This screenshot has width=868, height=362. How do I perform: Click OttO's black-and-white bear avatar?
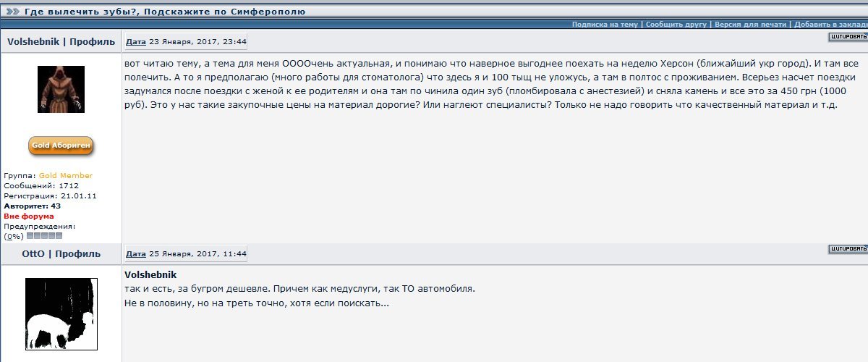pos(61,314)
